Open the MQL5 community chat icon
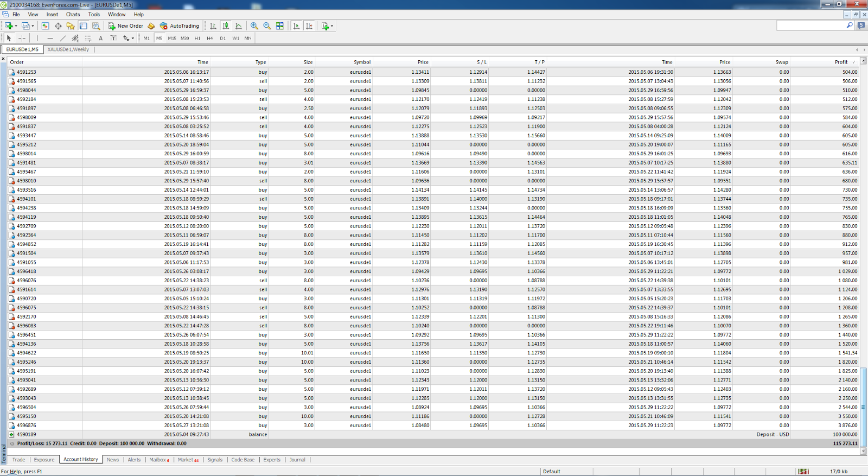Image resolution: width=868 pixels, height=476 pixels. click(861, 26)
